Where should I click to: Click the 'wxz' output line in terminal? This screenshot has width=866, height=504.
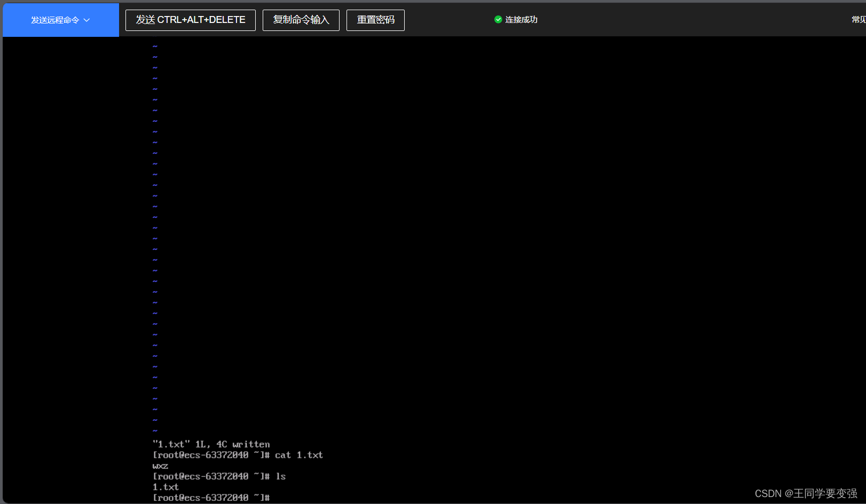coord(160,466)
